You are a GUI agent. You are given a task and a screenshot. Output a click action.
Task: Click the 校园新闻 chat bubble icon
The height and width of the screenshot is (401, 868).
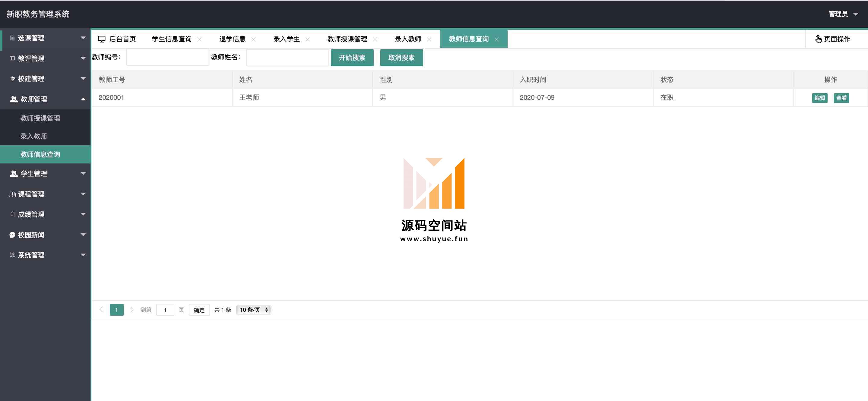(12, 235)
